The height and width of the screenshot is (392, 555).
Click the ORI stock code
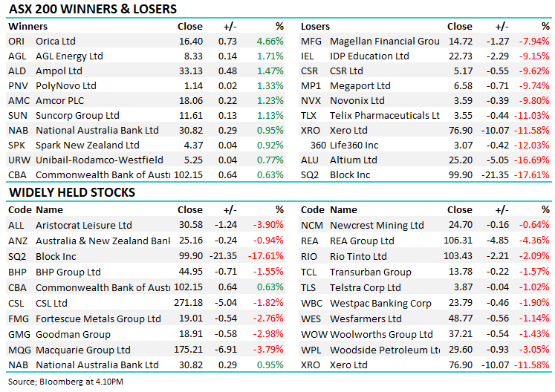(x=16, y=42)
